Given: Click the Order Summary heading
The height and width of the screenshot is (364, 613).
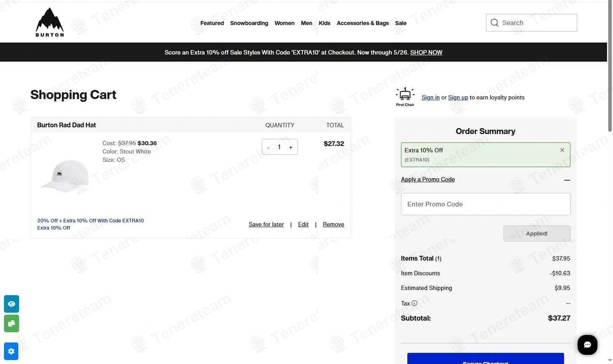Looking at the screenshot, I should point(485,131).
